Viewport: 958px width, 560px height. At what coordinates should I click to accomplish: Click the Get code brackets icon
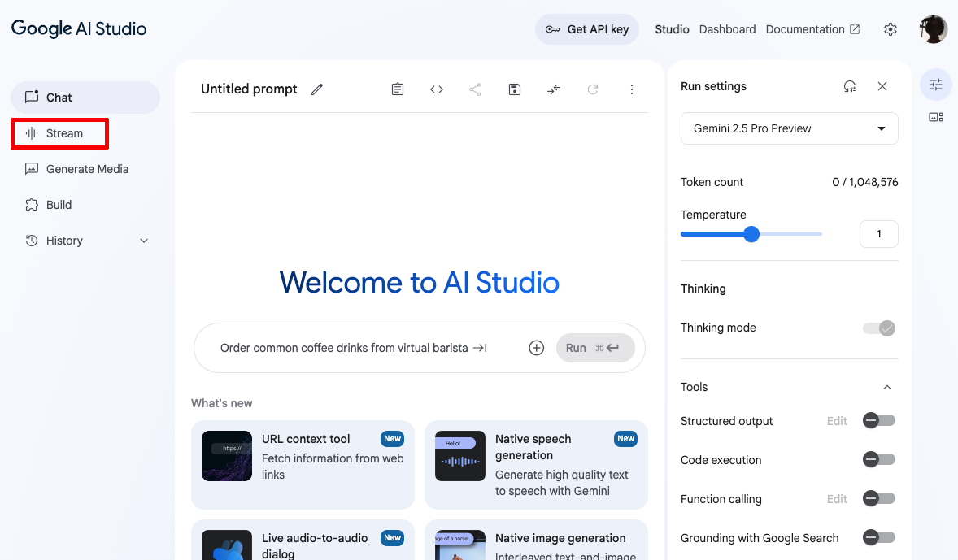pyautogui.click(x=436, y=89)
